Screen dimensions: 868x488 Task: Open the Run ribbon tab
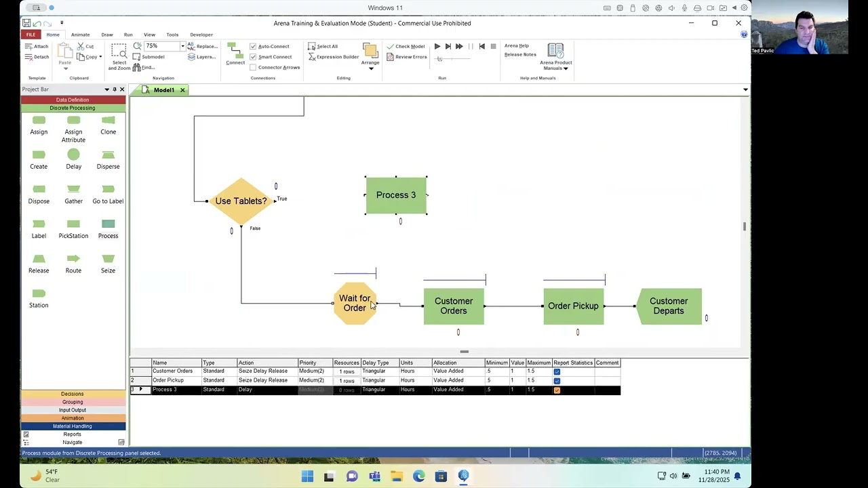coord(128,35)
